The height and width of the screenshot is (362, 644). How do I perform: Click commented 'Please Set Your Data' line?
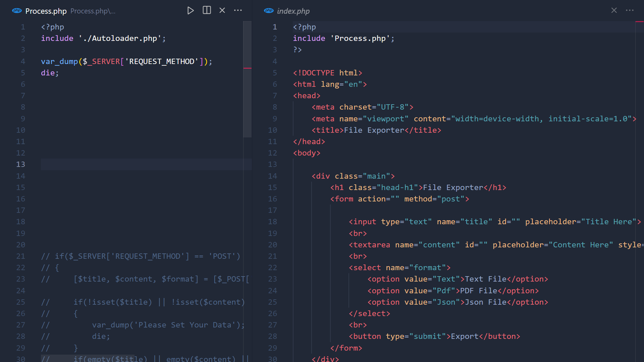pos(143,325)
